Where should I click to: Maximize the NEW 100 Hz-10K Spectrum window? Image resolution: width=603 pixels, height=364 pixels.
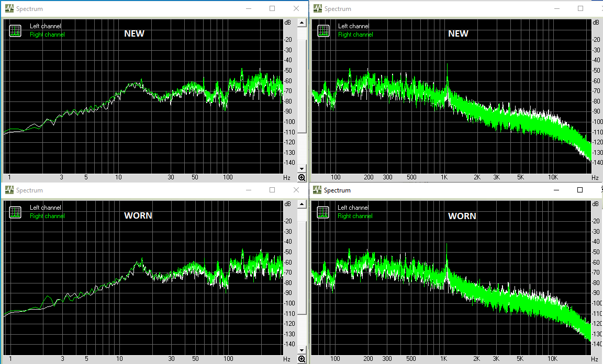580,8
